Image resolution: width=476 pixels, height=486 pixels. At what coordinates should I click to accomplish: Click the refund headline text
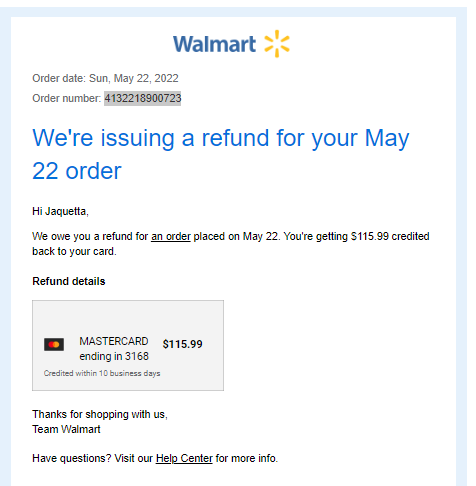(x=221, y=154)
